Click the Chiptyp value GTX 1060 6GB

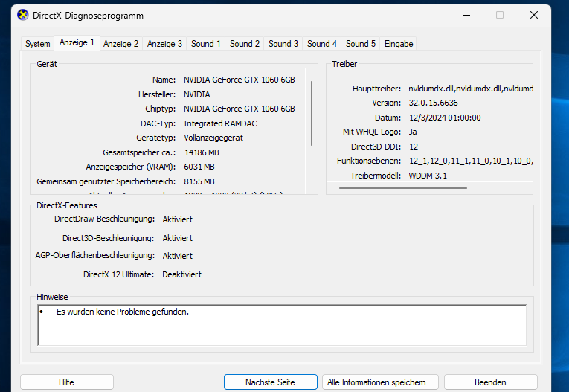coord(240,109)
